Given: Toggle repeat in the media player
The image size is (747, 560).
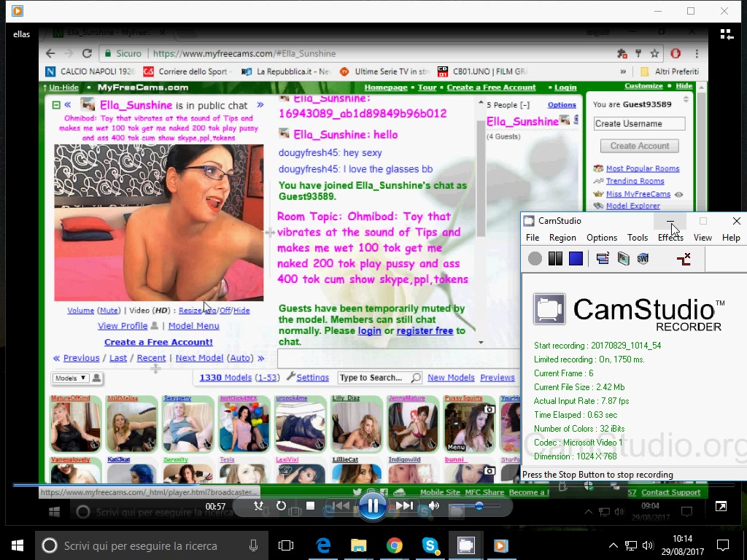Looking at the screenshot, I should (281, 505).
